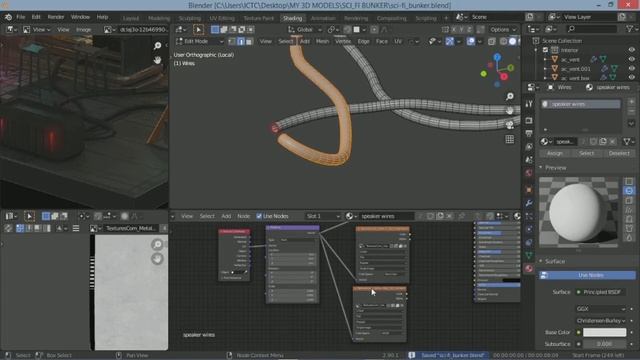The image size is (640, 360).
Task: Open the Add menu in node editor
Action: pyautogui.click(x=226, y=216)
